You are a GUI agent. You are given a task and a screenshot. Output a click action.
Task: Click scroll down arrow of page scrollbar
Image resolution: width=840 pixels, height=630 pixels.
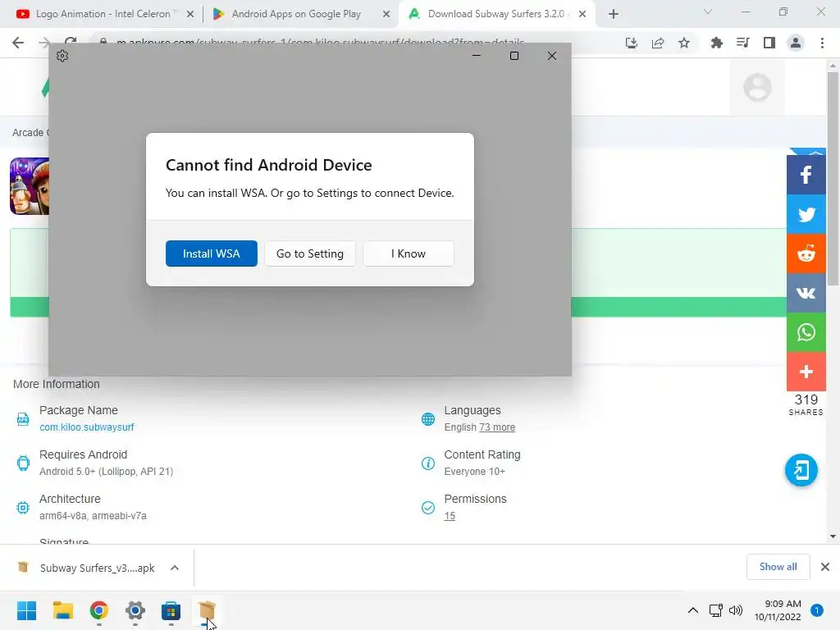pos(832,536)
